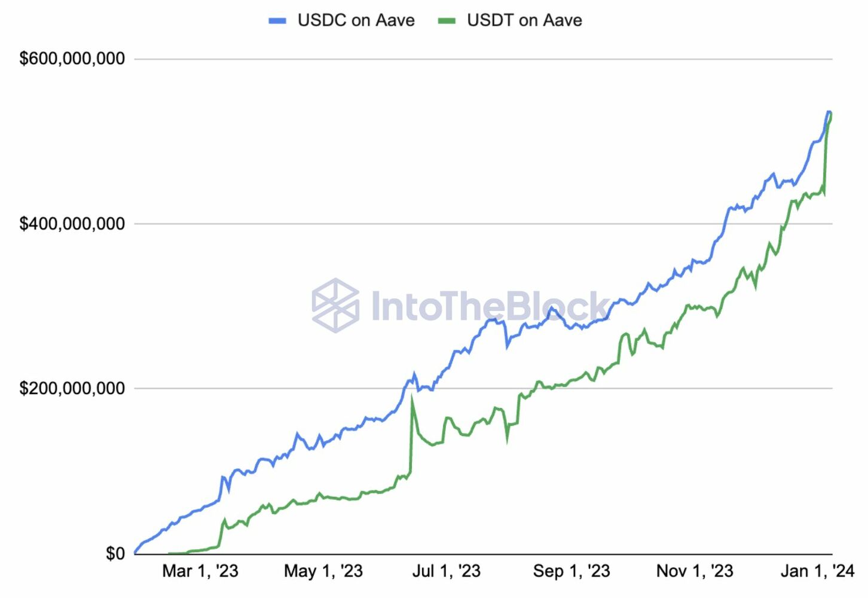Pick the Jul 1, '23 date label
Viewport: 868px width, 598px height.
tap(447, 571)
